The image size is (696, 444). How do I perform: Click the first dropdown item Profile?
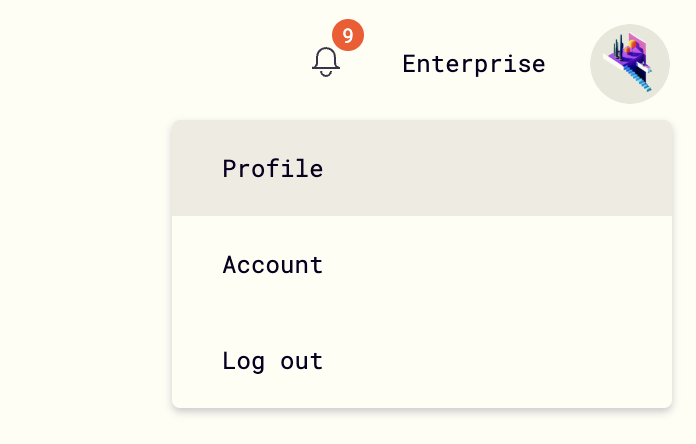[422, 168]
